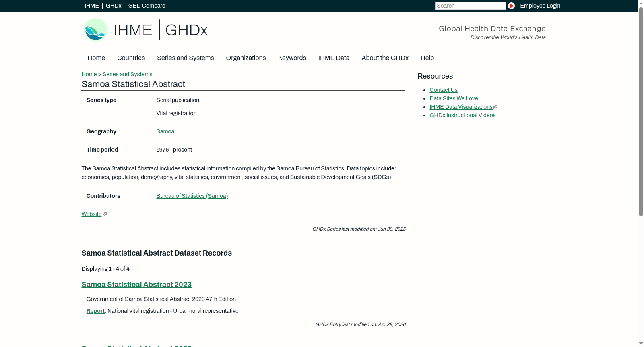Go to the Home menu item

96,58
